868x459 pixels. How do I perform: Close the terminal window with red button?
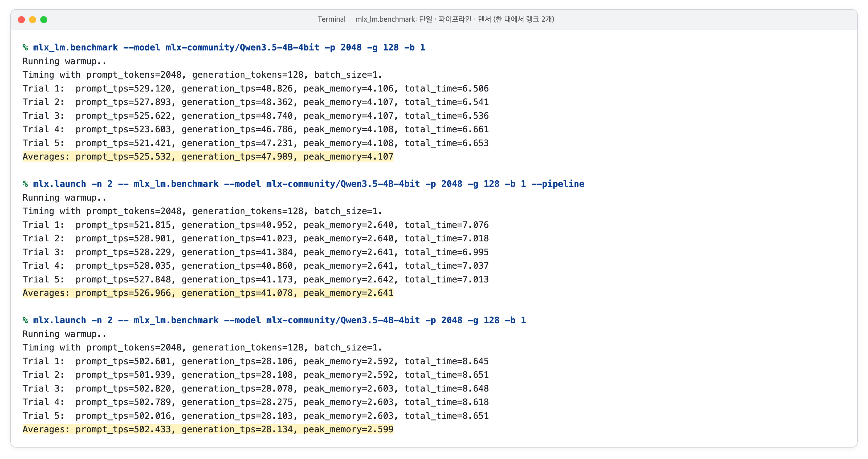pyautogui.click(x=21, y=20)
